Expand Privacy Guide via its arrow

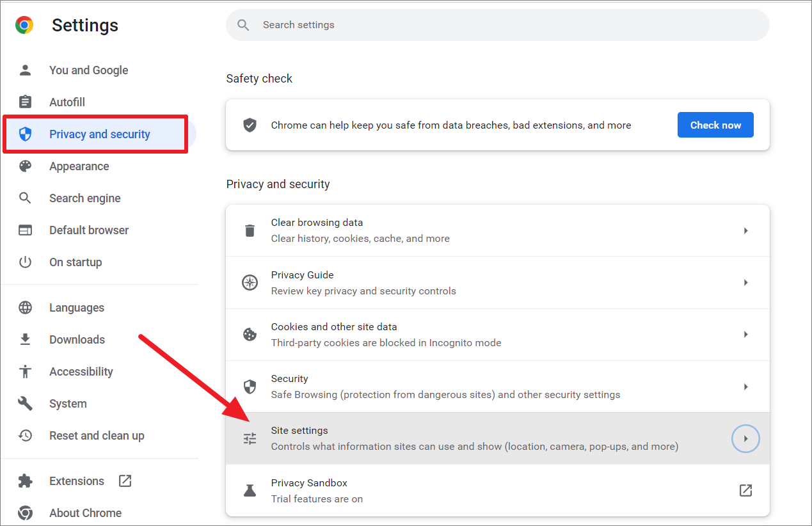745,282
